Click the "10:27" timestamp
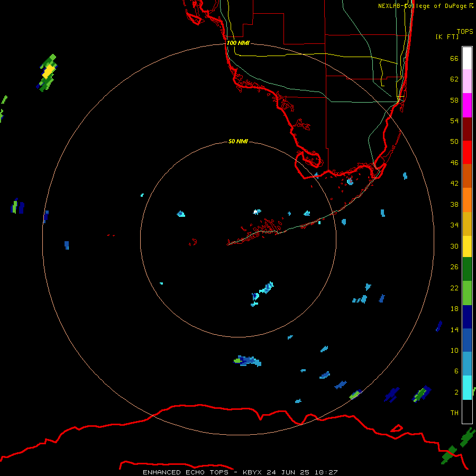Screen dimensions: 476x476 pos(326,472)
